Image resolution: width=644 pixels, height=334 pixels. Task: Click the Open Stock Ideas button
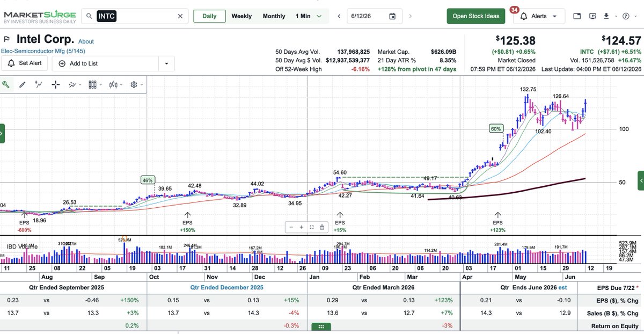pos(476,16)
